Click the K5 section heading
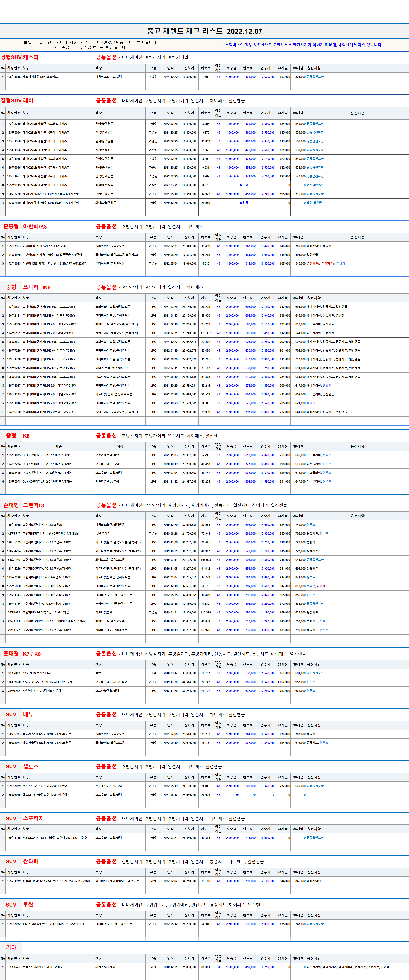The width and height of the screenshot is (409, 980). tap(26, 436)
